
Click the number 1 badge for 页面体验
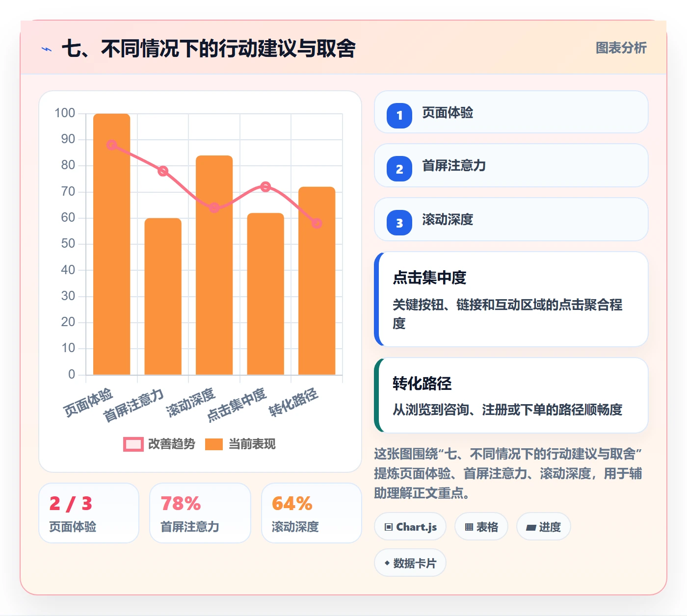point(399,116)
